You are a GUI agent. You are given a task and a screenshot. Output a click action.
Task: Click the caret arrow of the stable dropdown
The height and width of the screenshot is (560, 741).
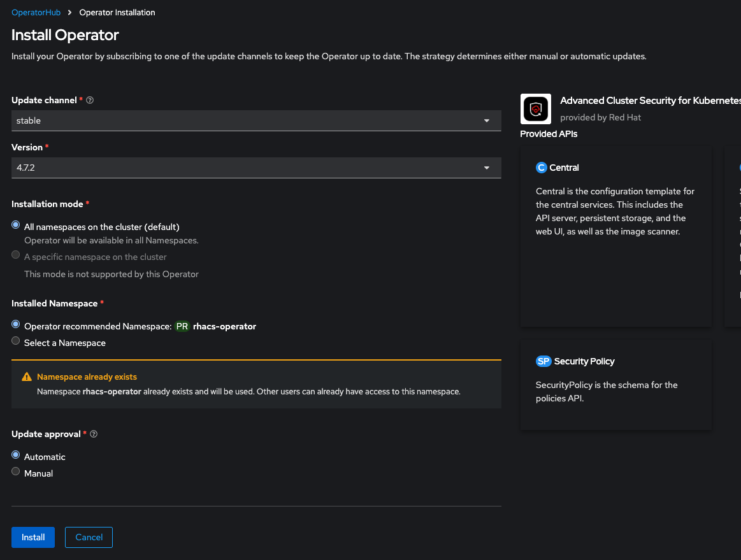click(x=486, y=121)
